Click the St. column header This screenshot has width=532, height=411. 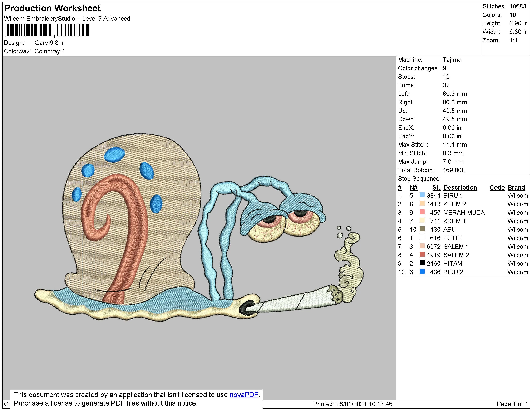pos(436,187)
